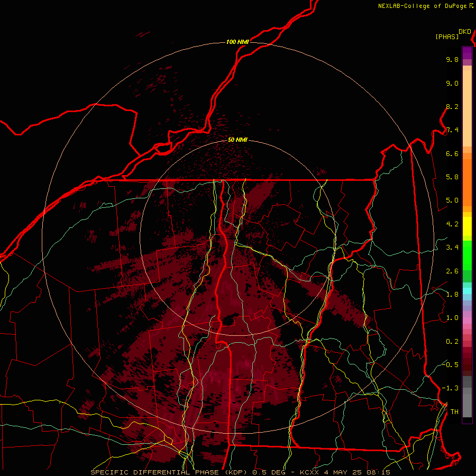476x476 pixels.
Task: Click the TH label on the legend
Action: click(454, 412)
